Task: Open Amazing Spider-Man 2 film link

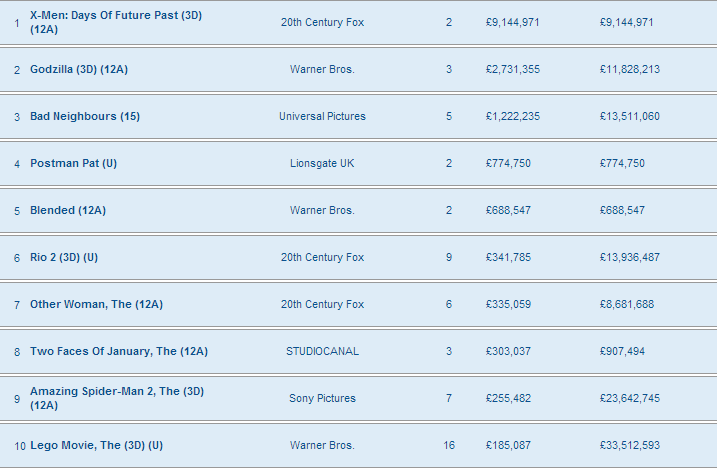Action: tap(117, 398)
